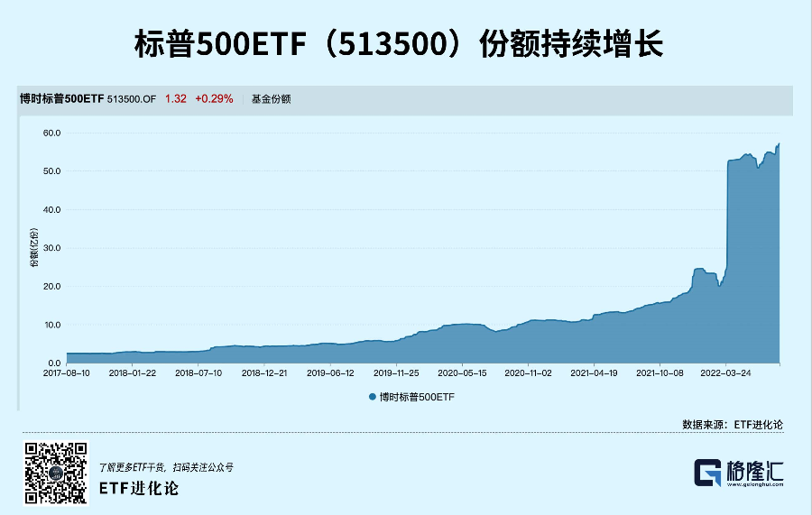Click the 格隆汇 logo
Viewport: 812px width, 515px height.
pos(738,473)
